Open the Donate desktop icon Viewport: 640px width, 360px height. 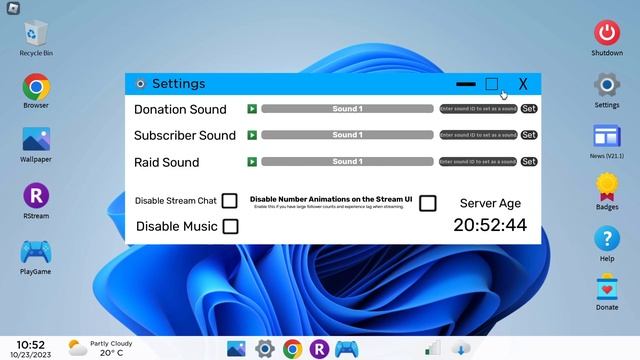tap(607, 287)
